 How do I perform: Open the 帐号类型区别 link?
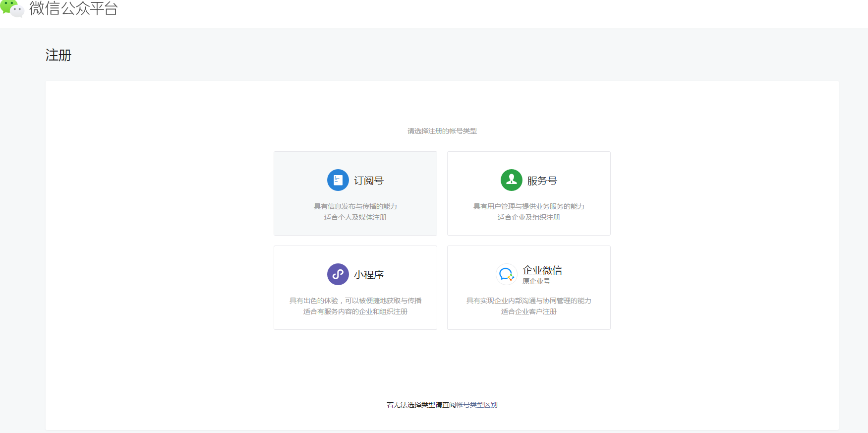click(x=477, y=405)
